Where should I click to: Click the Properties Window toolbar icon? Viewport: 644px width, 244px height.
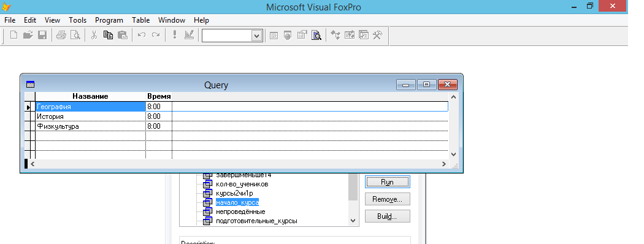point(302,36)
